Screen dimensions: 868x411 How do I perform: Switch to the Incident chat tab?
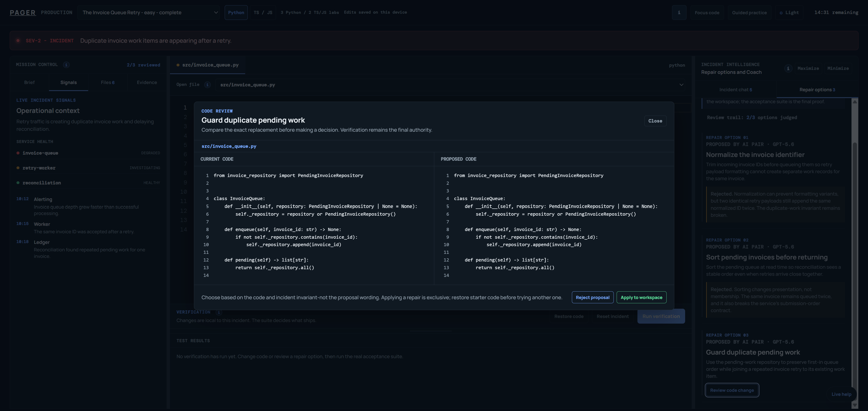735,89
